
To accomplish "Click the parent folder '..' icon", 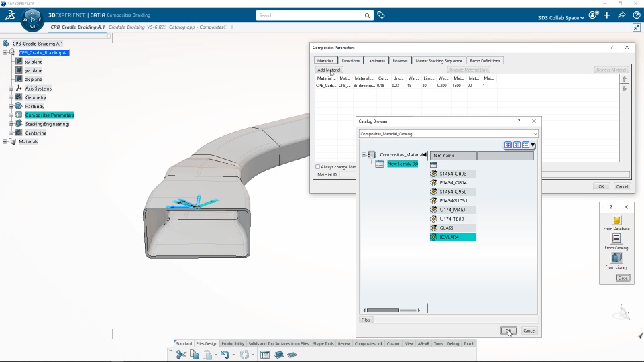I will click(x=433, y=165).
